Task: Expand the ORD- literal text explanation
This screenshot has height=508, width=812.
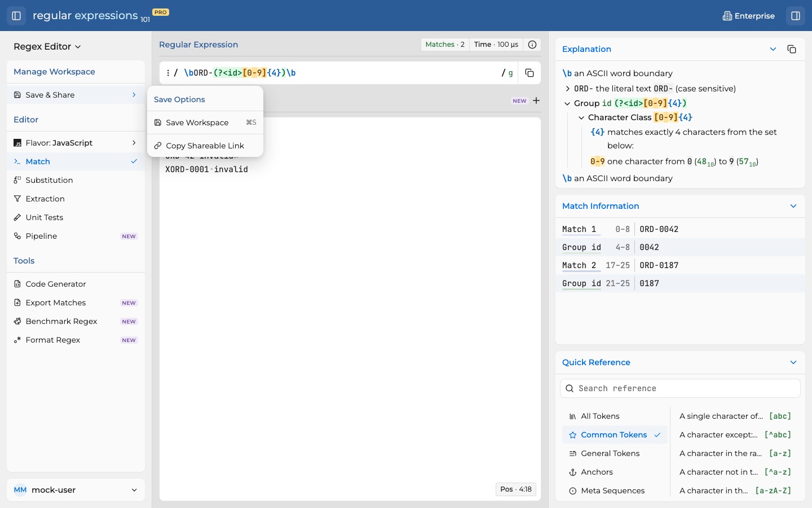Action: point(568,89)
